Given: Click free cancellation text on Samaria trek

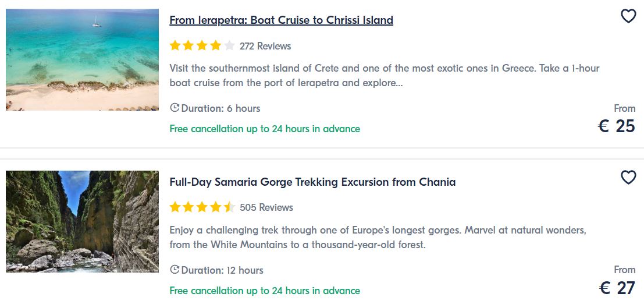Looking at the screenshot, I should tap(265, 291).
